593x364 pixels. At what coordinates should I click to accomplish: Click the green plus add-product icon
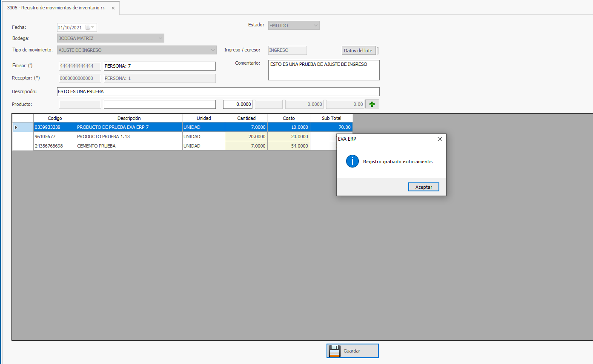(x=372, y=104)
